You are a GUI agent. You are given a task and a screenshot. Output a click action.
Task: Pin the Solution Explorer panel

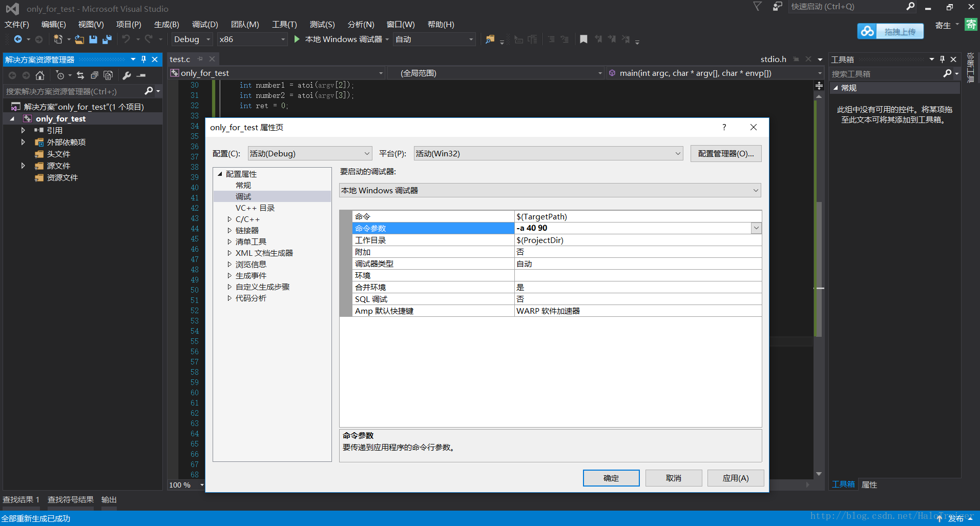pos(144,59)
